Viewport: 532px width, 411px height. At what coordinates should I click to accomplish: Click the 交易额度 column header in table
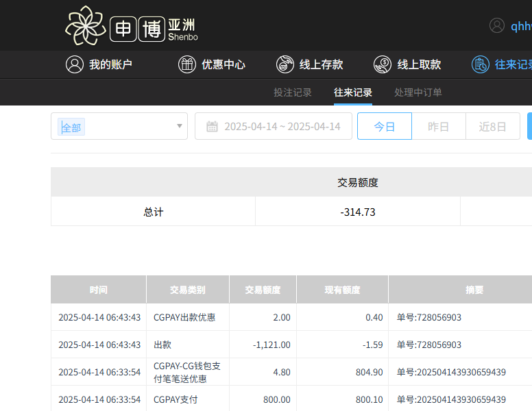tap(263, 290)
